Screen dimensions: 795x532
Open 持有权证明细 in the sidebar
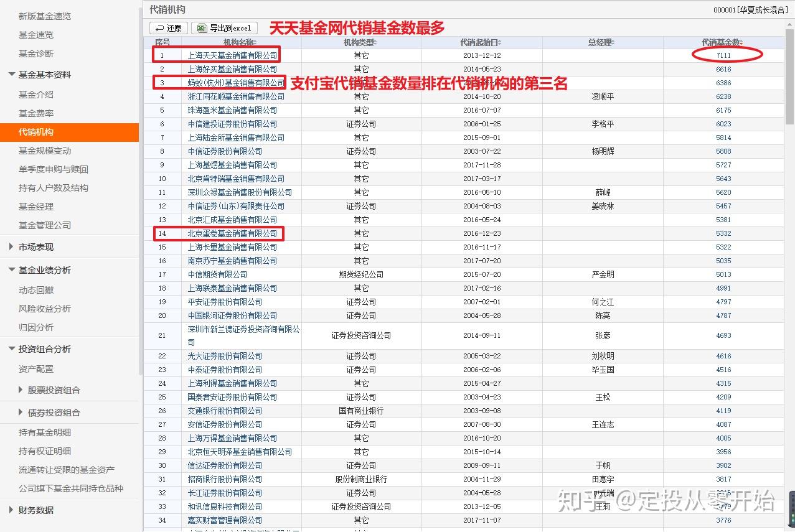point(45,451)
